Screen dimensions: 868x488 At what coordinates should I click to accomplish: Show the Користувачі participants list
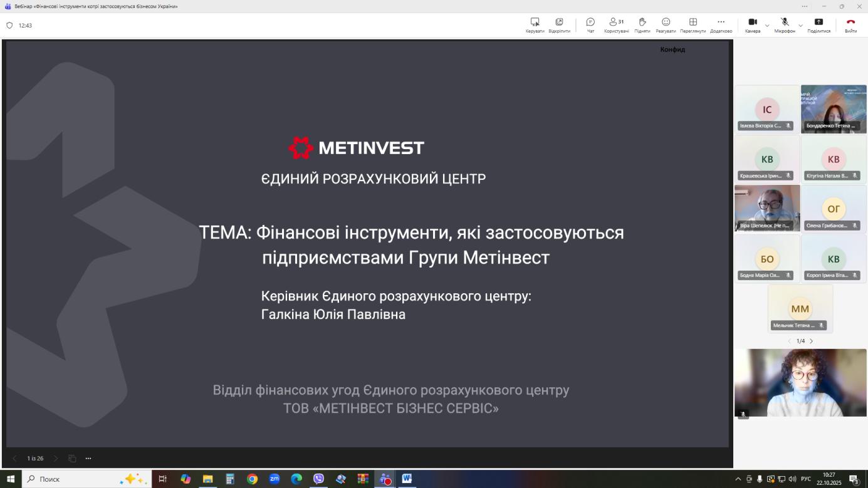coord(616,24)
